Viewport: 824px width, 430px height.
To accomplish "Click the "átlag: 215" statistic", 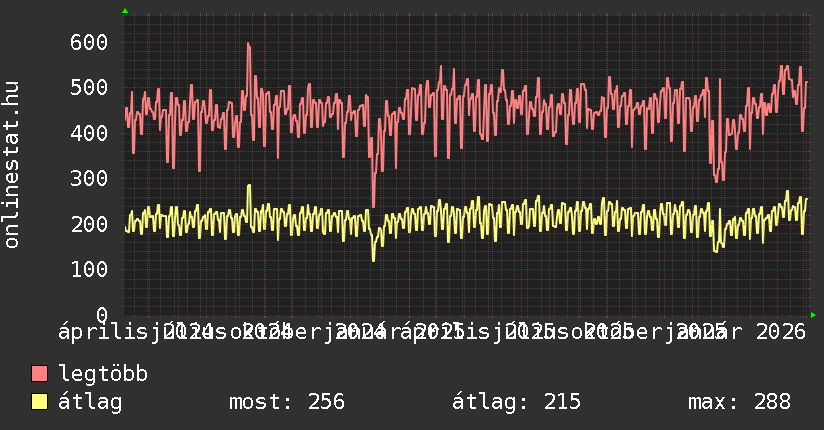I will point(516,402).
